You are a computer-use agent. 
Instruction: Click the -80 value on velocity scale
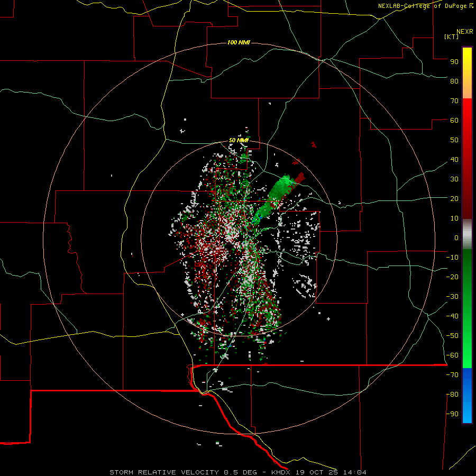(452, 395)
